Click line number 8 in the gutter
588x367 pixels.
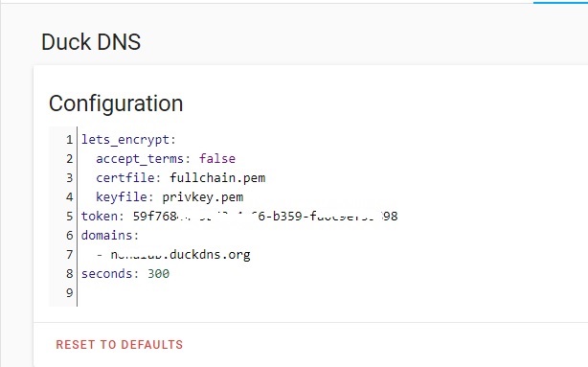[x=69, y=273]
